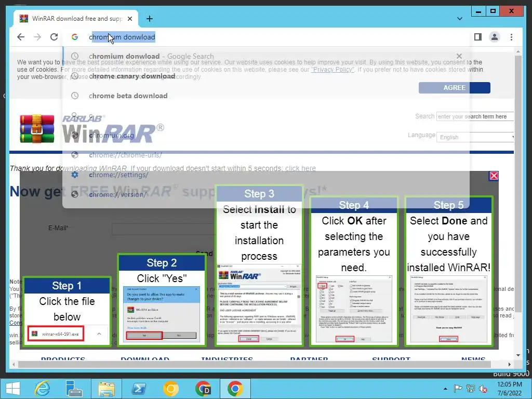Click the AGREE cookies button
This screenshot has height=399, width=532.
click(x=454, y=87)
